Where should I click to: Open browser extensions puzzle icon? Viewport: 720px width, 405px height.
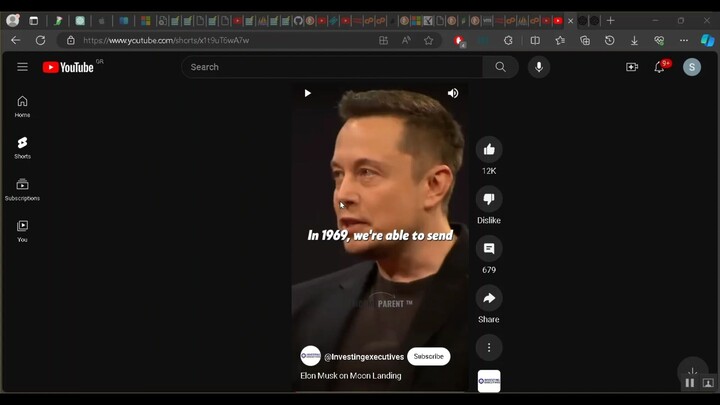(508, 40)
